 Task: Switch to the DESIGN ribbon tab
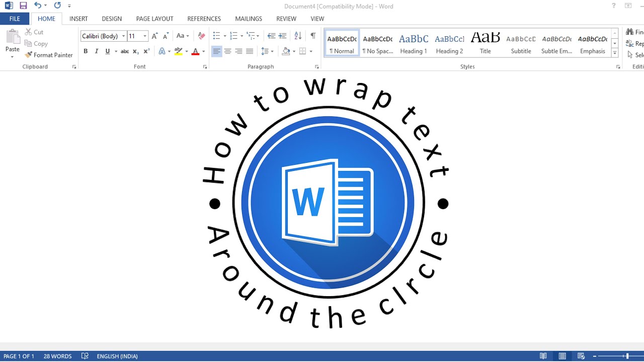pyautogui.click(x=112, y=19)
